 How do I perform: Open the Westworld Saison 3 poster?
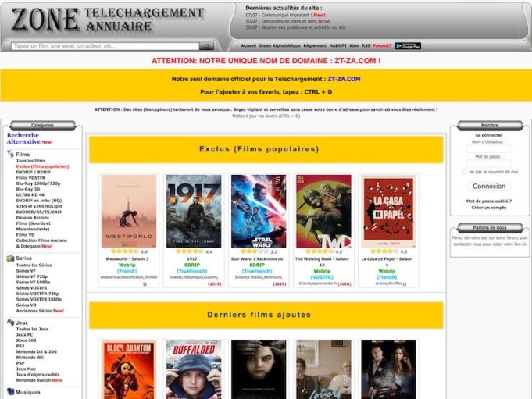129,211
